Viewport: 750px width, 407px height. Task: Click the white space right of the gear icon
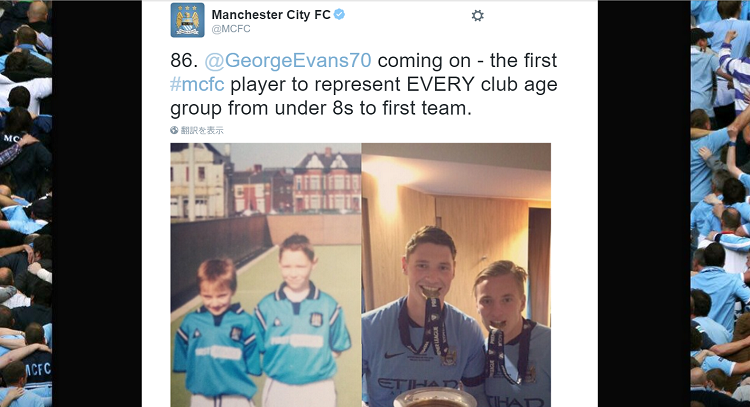tap(540, 17)
